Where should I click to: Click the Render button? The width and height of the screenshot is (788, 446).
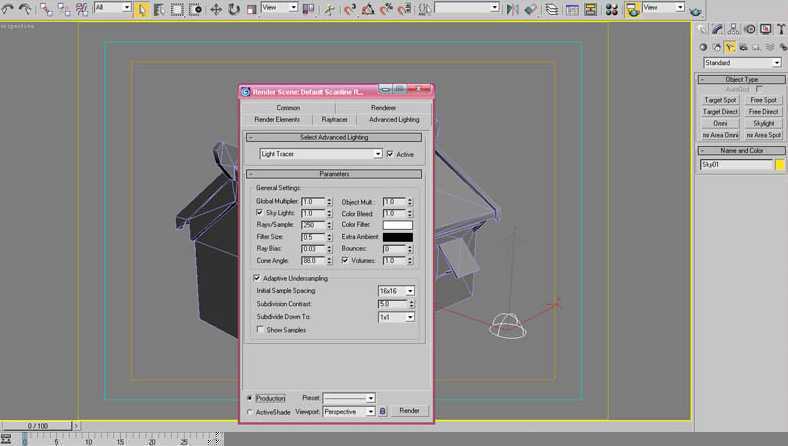pyautogui.click(x=409, y=411)
